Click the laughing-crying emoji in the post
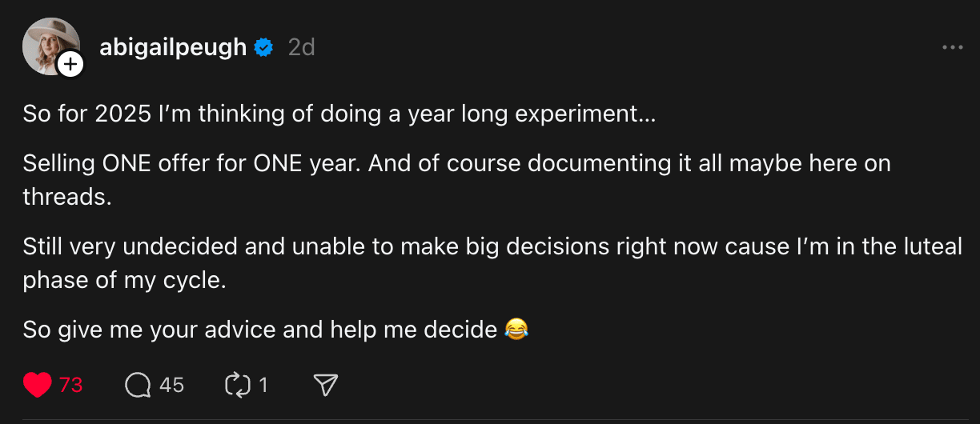Viewport: 980px width, 424px height. (x=517, y=328)
